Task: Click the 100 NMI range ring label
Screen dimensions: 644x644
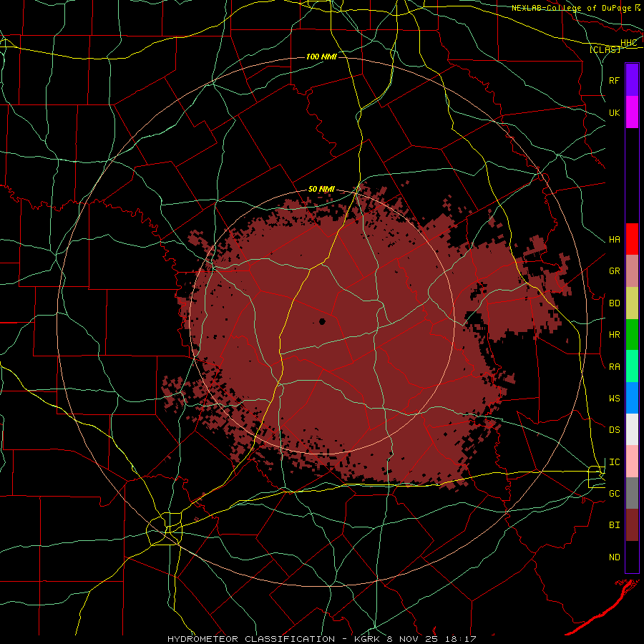Action: (x=321, y=57)
